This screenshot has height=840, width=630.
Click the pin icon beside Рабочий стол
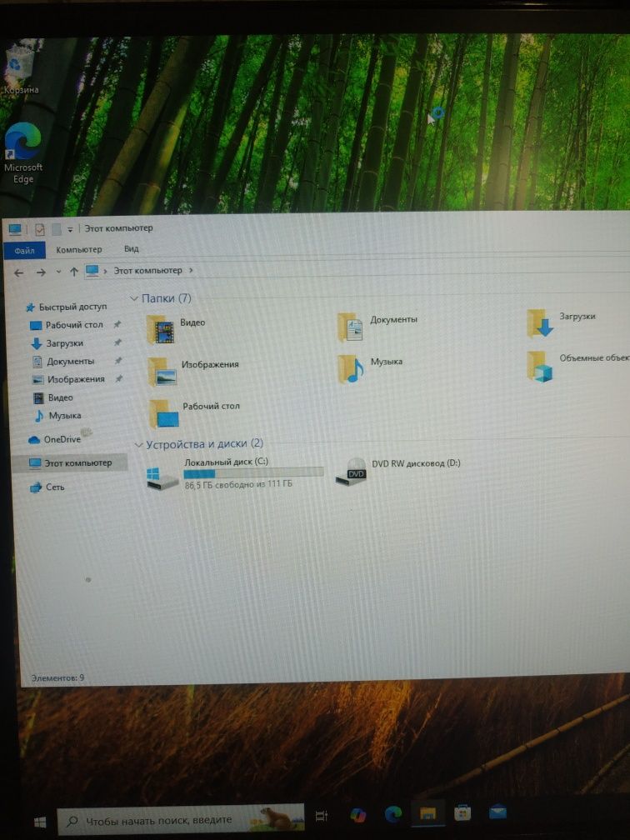[x=117, y=324]
